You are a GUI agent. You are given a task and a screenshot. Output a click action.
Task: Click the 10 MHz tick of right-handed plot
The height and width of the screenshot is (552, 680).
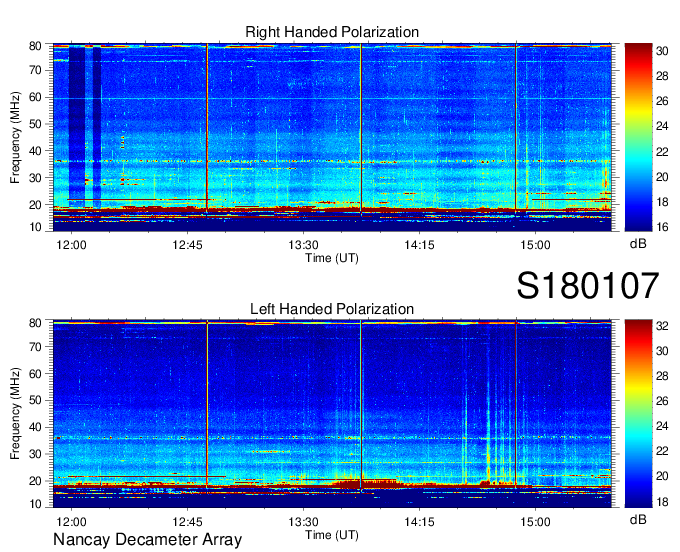(35, 227)
